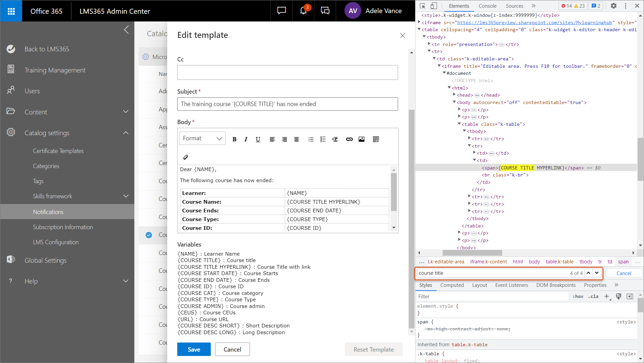Expand the Content menu section
The image size is (644, 363).
126,112
